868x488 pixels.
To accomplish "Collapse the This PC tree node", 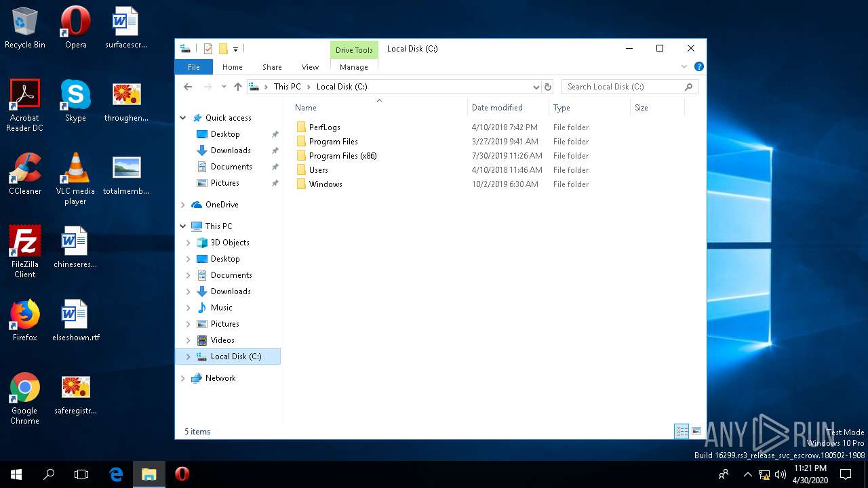I will 183,226.
